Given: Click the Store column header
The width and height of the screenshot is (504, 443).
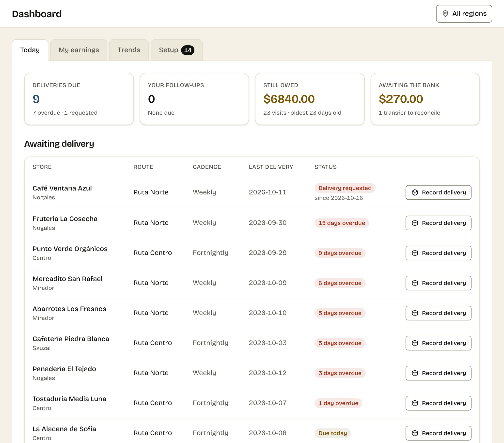Looking at the screenshot, I should [42, 167].
